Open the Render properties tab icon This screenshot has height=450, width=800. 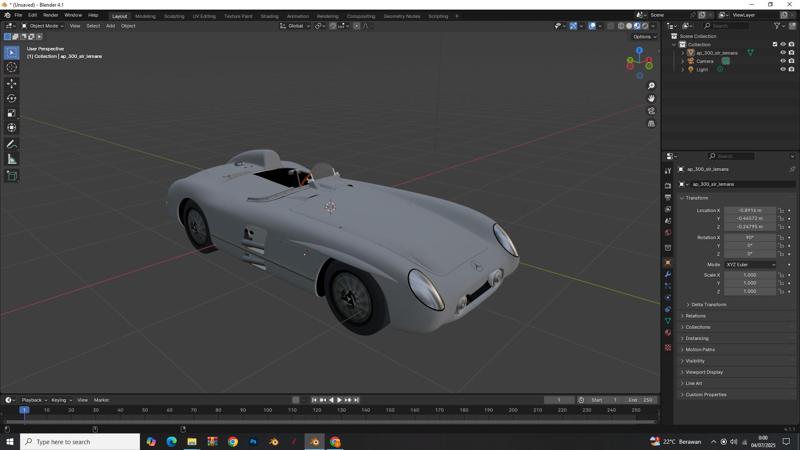pyautogui.click(x=668, y=186)
